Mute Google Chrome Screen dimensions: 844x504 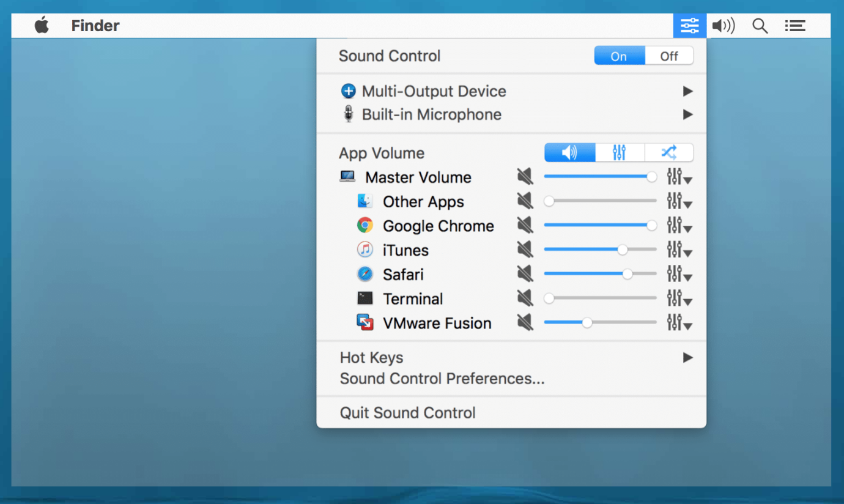click(525, 225)
